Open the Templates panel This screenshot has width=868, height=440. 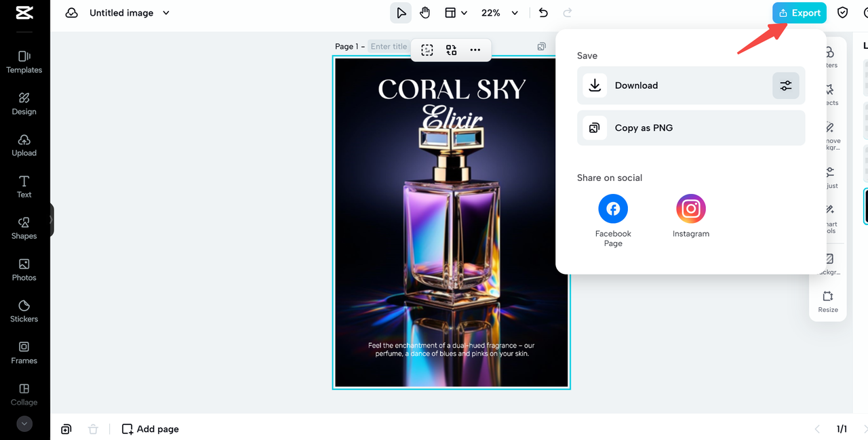coord(24,62)
